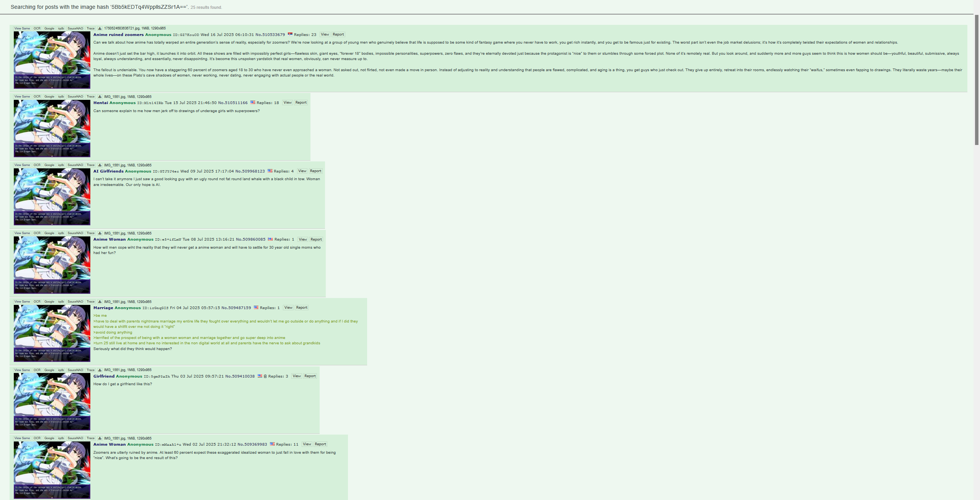Screen dimensions: 980x500
Task: Click View Same on the 'Hentai' post
Action: 22,97
